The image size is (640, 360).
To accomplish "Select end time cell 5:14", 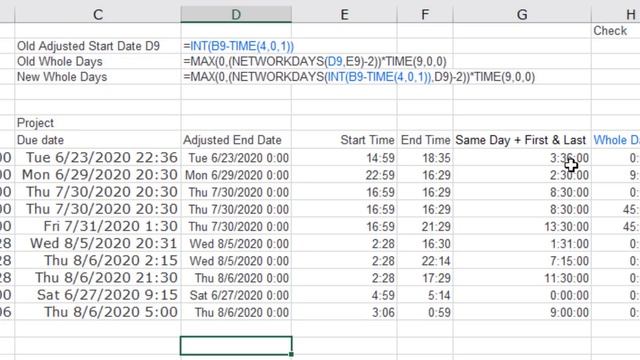I will click(x=439, y=295).
